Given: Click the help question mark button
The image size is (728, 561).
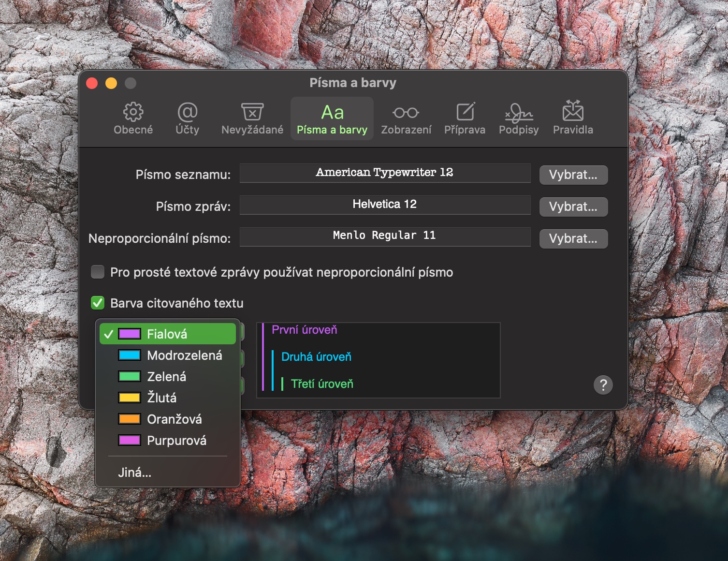Looking at the screenshot, I should tap(603, 385).
